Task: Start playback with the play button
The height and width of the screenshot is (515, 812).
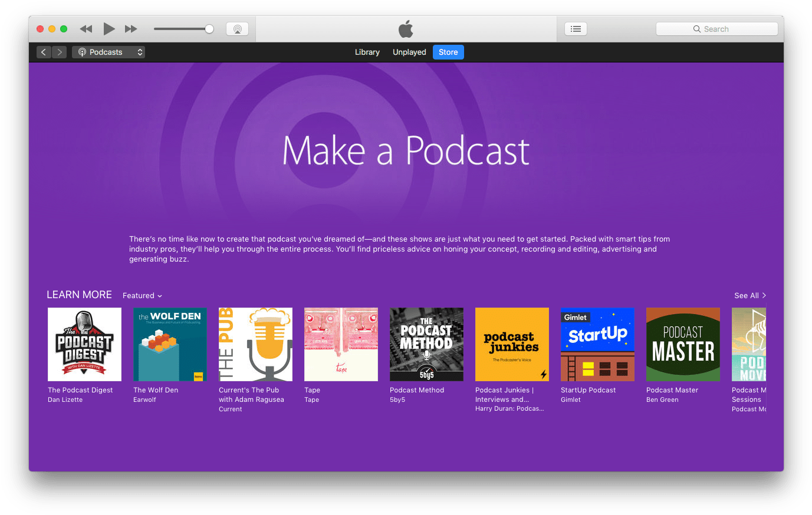Action: (109, 28)
